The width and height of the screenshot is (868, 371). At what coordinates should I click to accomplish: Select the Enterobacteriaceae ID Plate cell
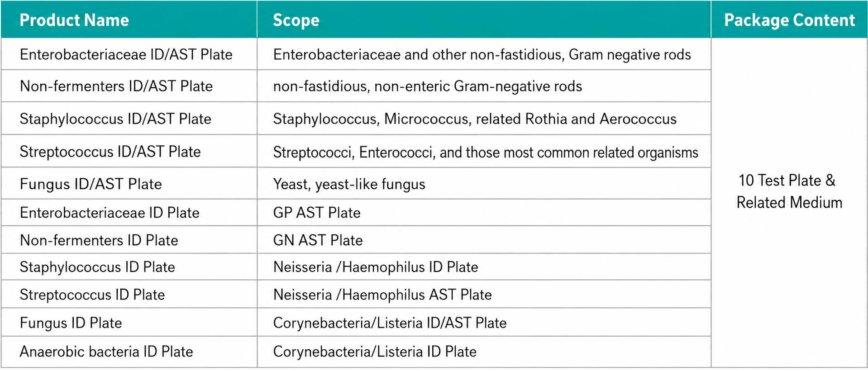[x=129, y=213]
